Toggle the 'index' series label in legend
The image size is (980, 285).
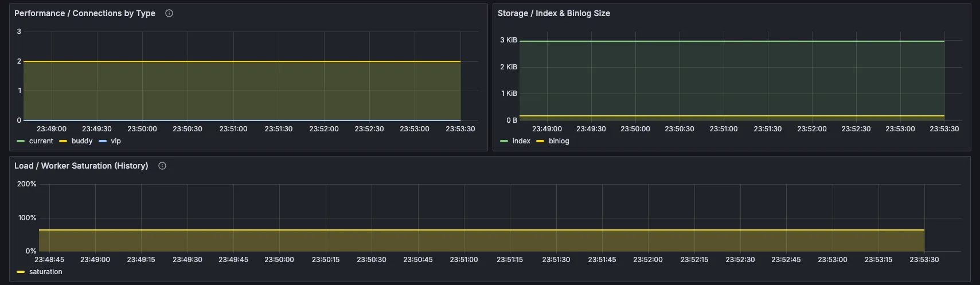click(x=521, y=141)
